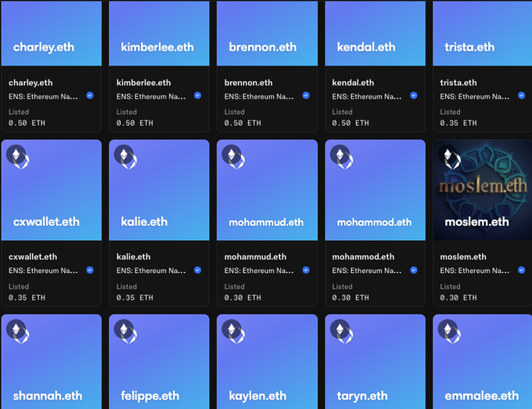Open the mohammod.eth NFT thumbnail
Viewport: 532px width, 409px height.
376,190
